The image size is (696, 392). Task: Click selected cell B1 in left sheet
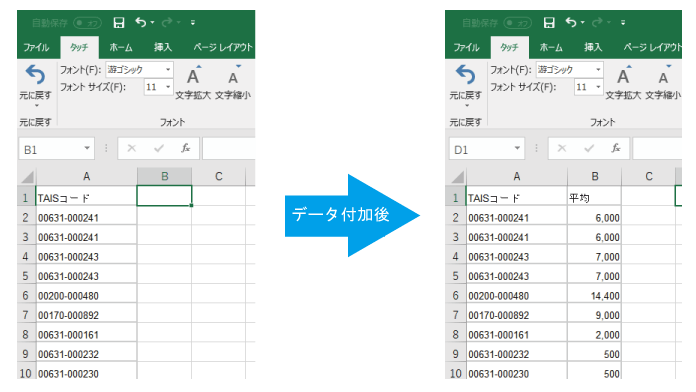(164, 196)
